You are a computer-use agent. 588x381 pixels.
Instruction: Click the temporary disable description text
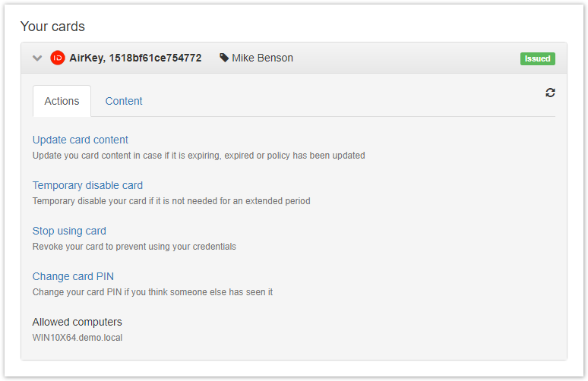[x=171, y=201]
